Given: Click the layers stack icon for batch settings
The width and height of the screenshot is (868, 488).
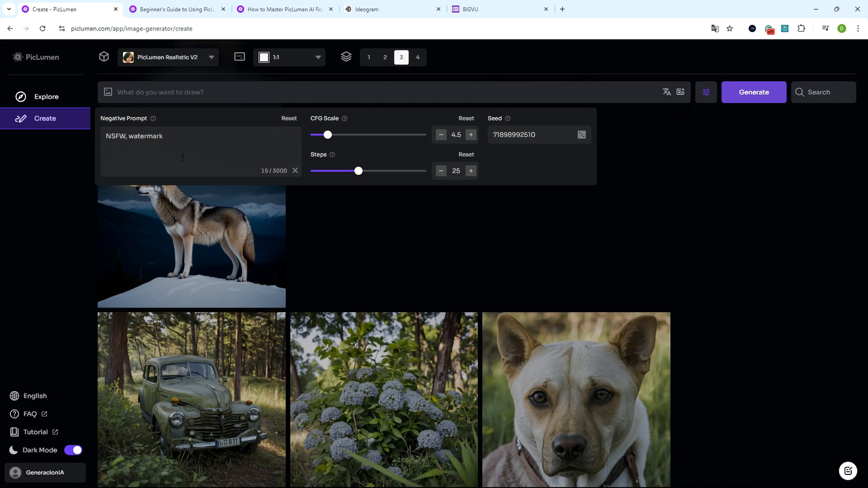Looking at the screenshot, I should tap(346, 57).
